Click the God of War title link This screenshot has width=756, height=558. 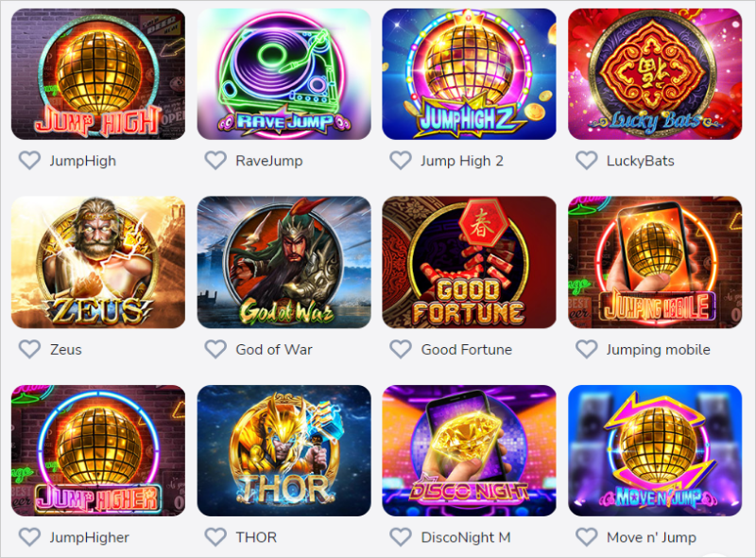tap(274, 350)
